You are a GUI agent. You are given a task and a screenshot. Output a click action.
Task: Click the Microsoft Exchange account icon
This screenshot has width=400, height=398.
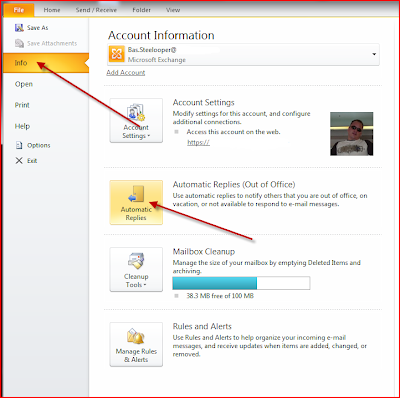click(x=116, y=54)
